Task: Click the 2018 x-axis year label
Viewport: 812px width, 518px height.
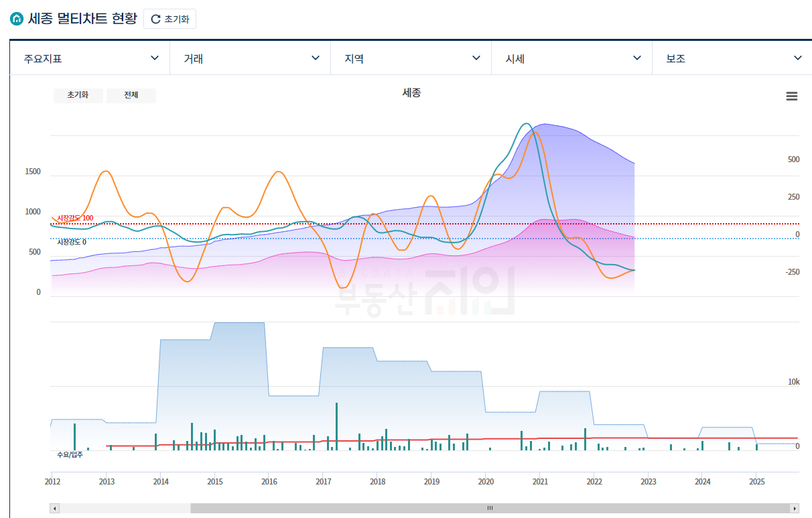Action: coord(378,481)
